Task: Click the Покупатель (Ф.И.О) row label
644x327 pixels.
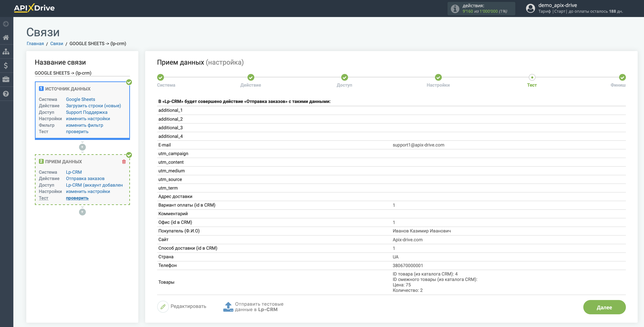Action: click(179, 231)
